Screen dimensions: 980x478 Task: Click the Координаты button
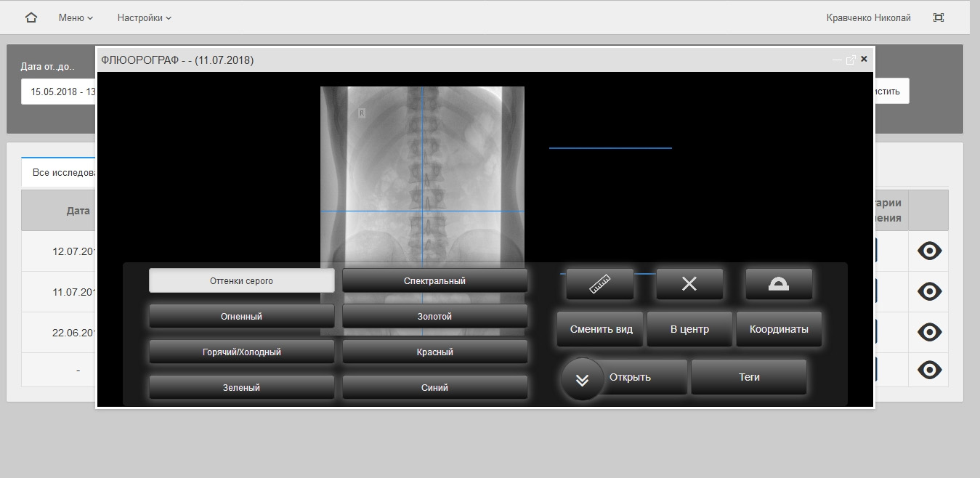[779, 329]
